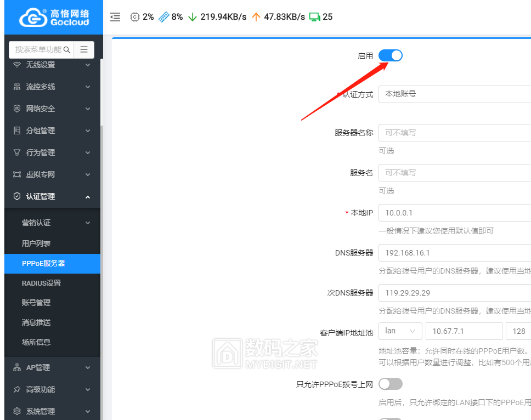Viewport: 531px width, 420px height.
Task: Click the memory usage icon
Action: tap(164, 17)
